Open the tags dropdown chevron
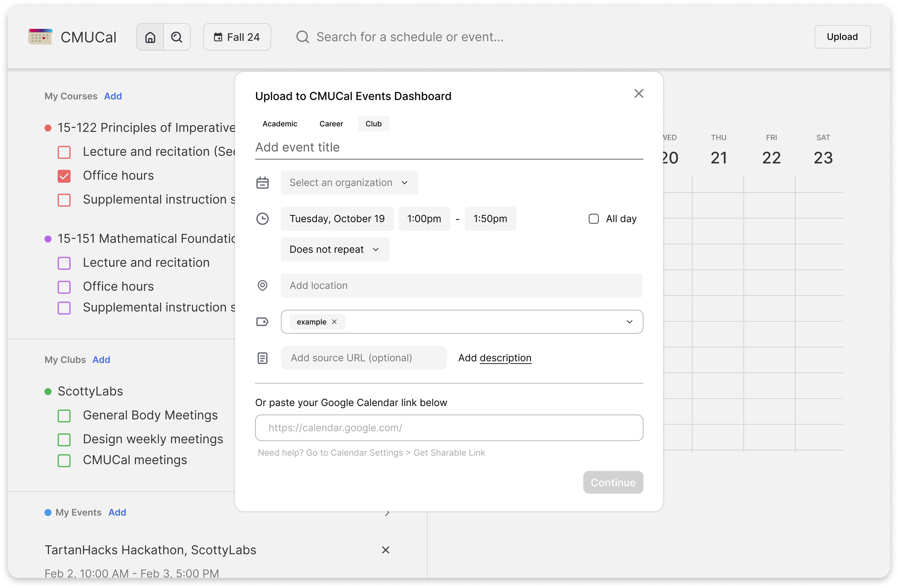This screenshot has height=588, width=898. [x=629, y=322]
